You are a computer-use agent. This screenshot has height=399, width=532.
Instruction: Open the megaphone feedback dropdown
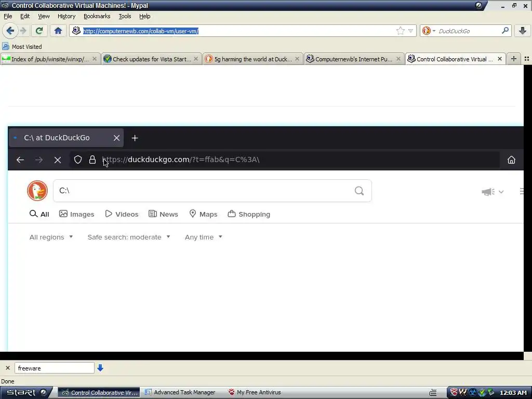tap(493, 192)
